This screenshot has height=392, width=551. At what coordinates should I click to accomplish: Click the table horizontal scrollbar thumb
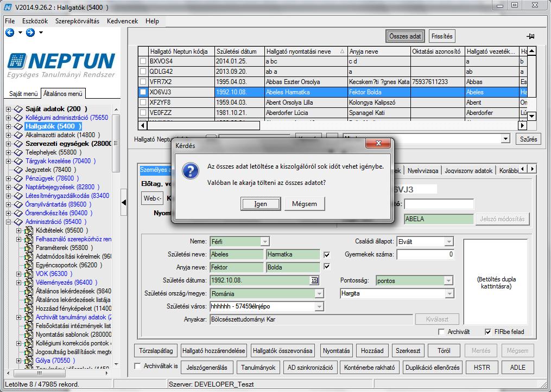[204, 125]
